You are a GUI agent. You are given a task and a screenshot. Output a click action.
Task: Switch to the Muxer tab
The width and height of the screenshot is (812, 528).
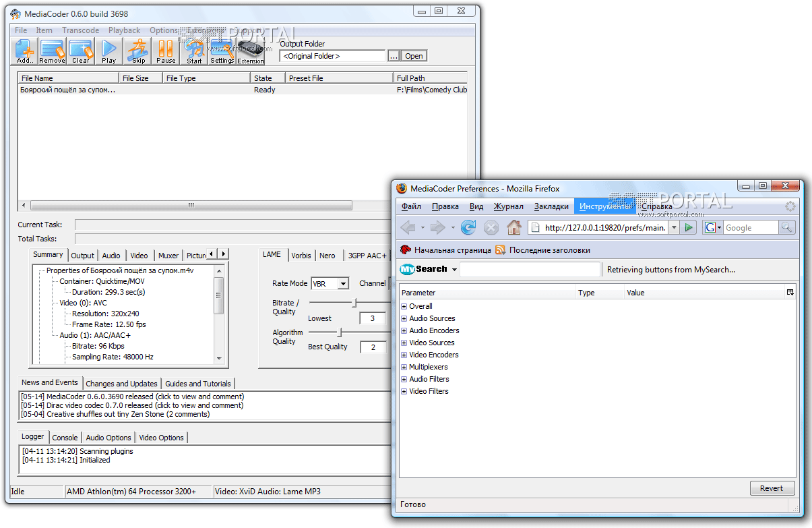point(168,256)
